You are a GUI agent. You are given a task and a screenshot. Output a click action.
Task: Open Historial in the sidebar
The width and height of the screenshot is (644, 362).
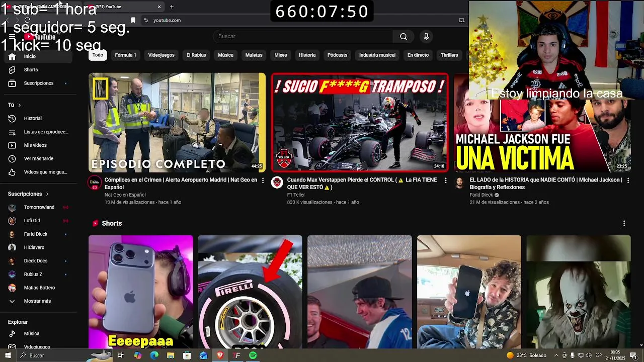pyautogui.click(x=38, y=119)
